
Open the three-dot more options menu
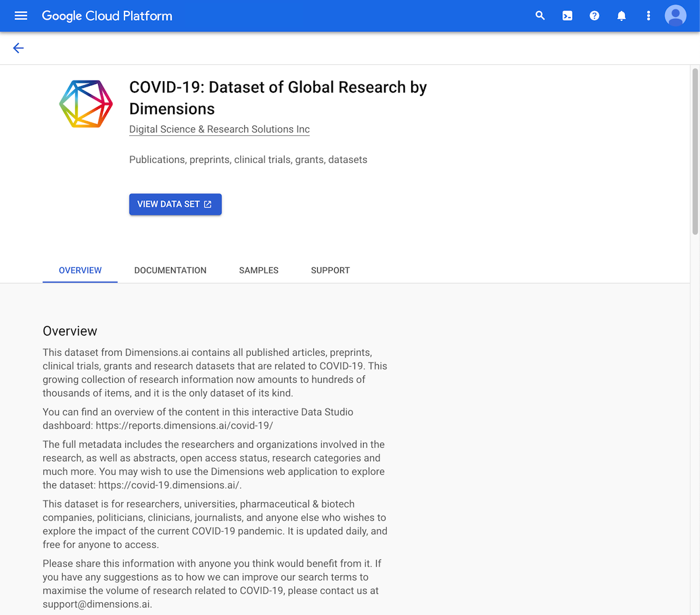(x=648, y=16)
